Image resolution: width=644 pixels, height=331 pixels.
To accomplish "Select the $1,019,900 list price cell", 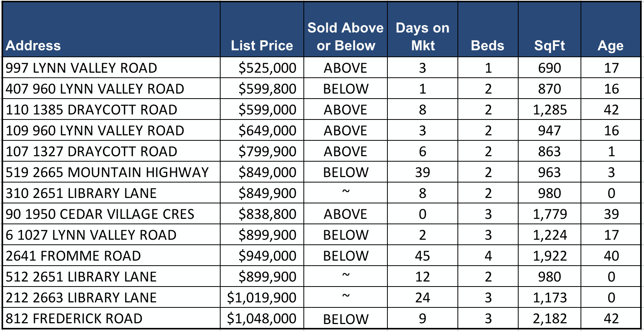I will tap(262, 298).
